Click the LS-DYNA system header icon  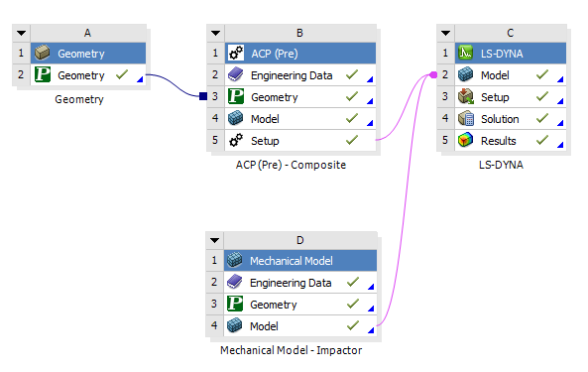(x=466, y=54)
